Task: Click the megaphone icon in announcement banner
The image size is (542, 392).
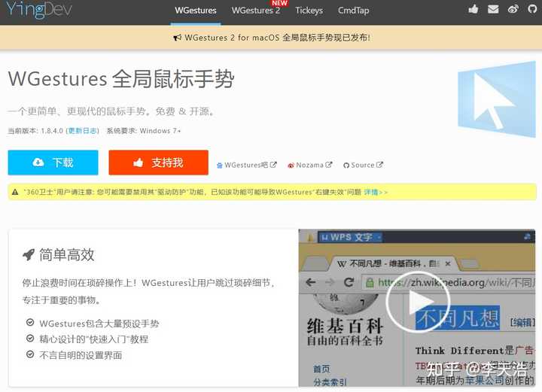Action: [x=178, y=38]
